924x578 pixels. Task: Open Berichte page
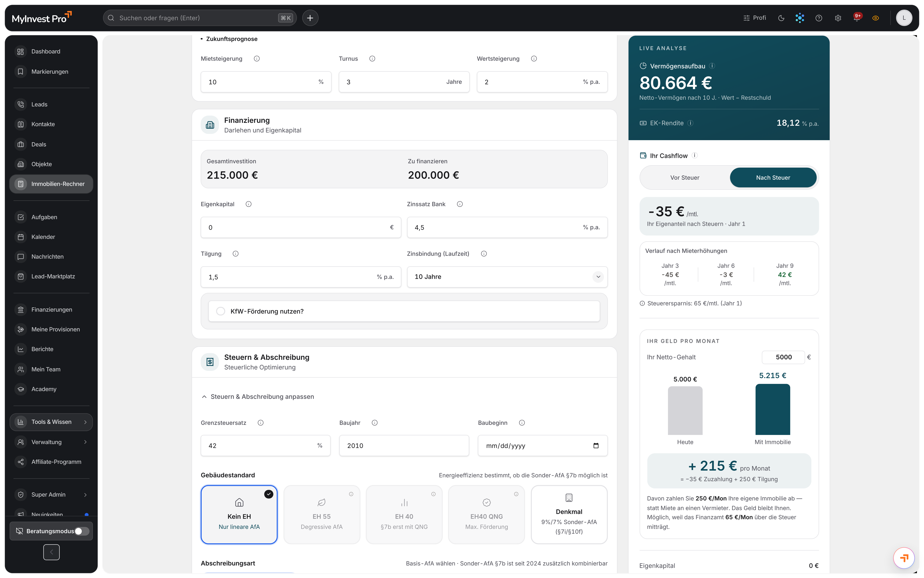tap(51, 349)
